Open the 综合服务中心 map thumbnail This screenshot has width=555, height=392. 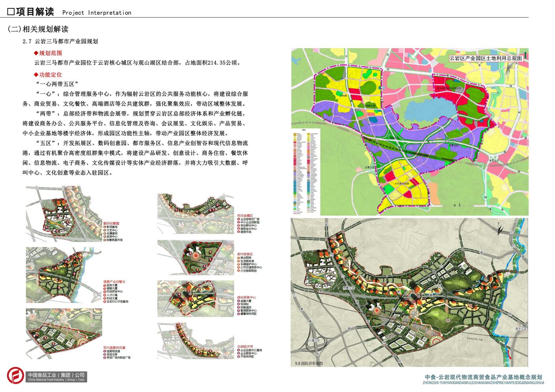pyautogui.click(x=195, y=299)
